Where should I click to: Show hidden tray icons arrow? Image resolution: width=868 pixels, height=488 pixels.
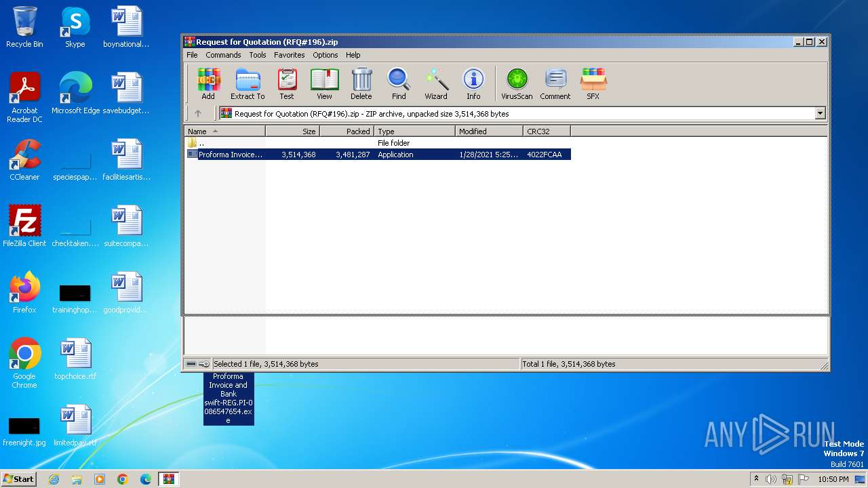click(756, 479)
